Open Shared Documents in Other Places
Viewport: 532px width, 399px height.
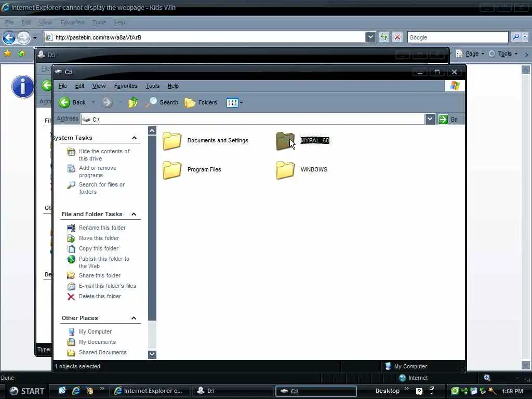point(102,353)
